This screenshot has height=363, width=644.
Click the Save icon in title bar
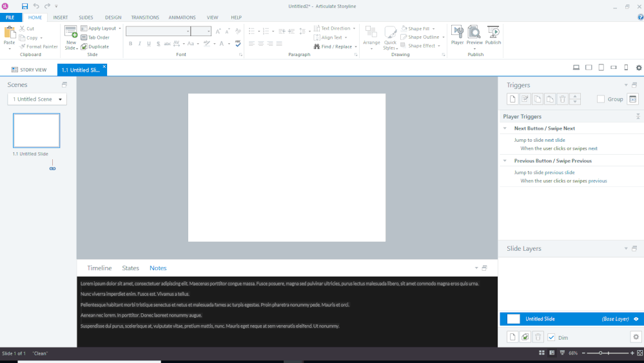(x=24, y=6)
